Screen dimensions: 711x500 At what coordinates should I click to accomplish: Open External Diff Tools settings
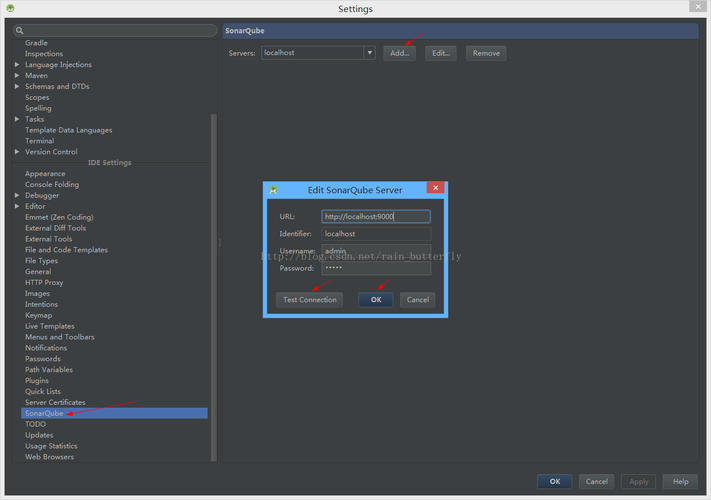(x=55, y=228)
